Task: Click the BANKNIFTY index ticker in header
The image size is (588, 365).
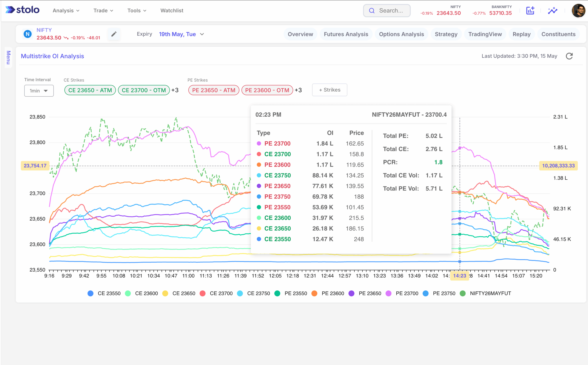Action: coord(492,11)
